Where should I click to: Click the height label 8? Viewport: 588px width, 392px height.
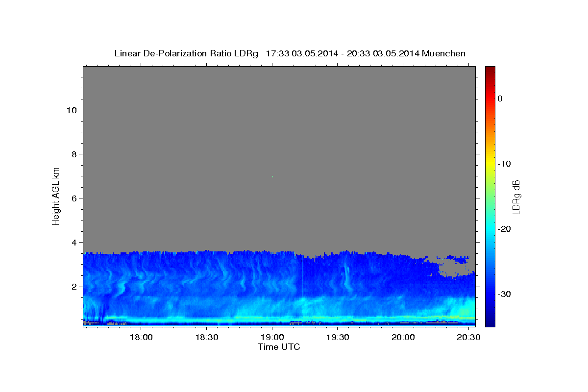click(73, 154)
